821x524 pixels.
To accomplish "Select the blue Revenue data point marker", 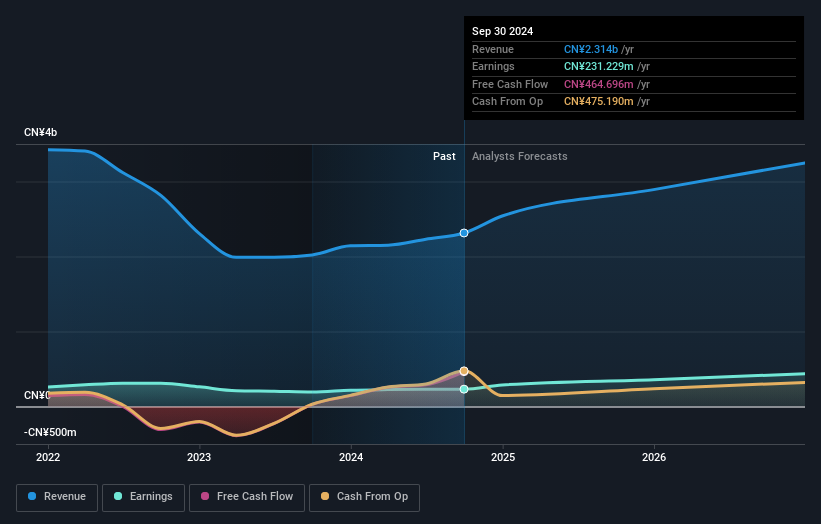I will pyautogui.click(x=464, y=233).
